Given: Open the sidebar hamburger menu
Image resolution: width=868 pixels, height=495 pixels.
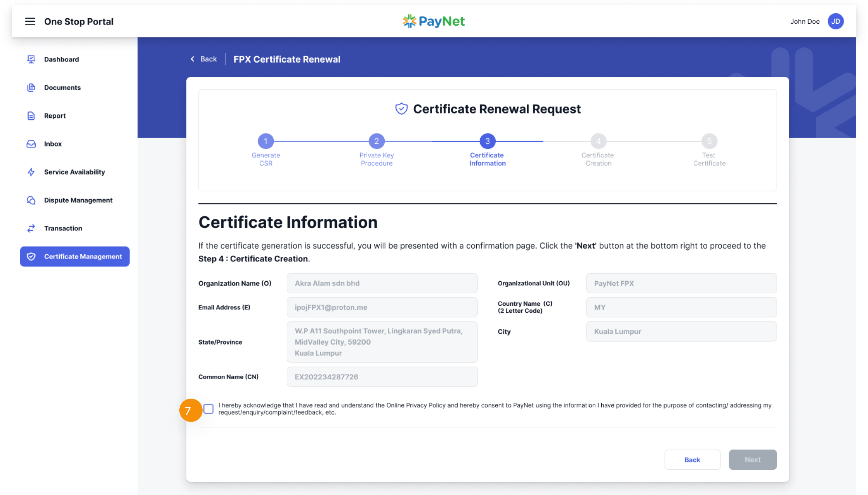Looking at the screenshot, I should (30, 21).
